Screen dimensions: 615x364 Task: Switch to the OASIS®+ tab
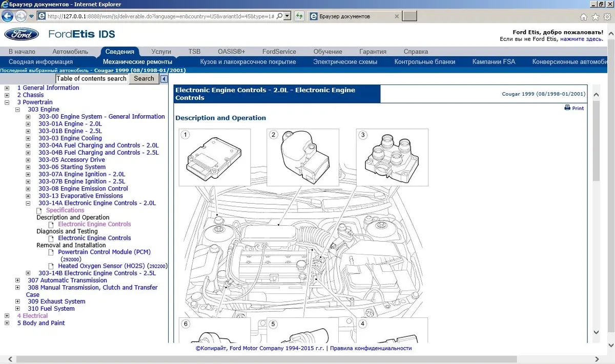tap(232, 52)
